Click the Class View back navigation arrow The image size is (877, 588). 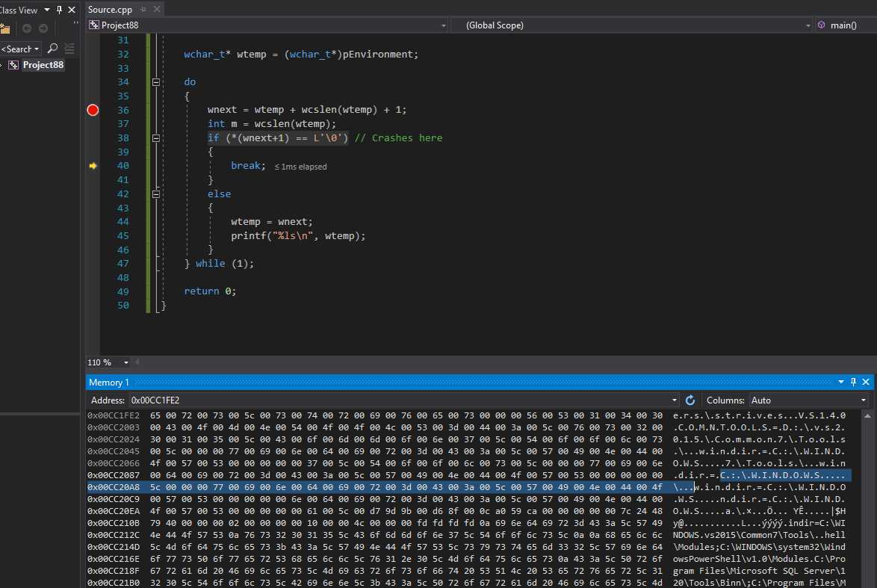pos(26,28)
